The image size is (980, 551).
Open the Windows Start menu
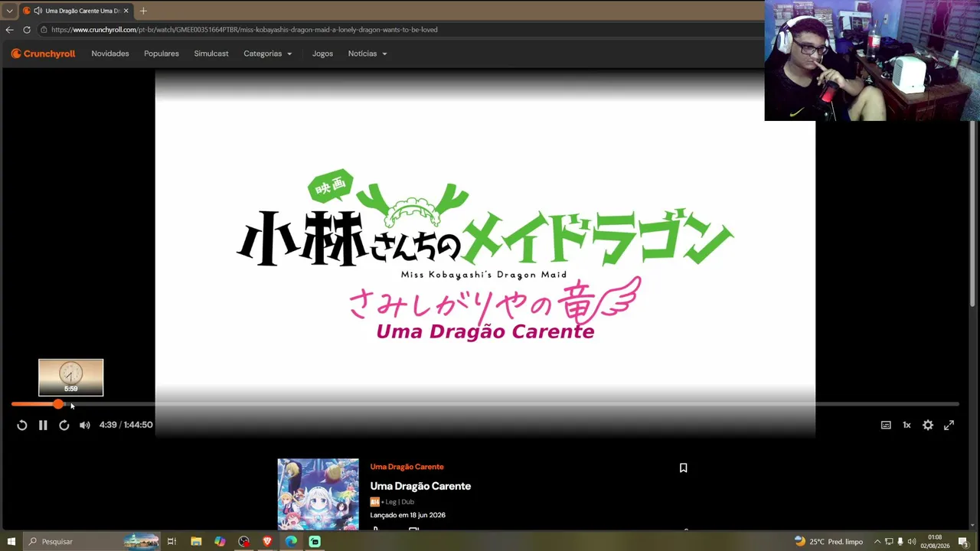pyautogui.click(x=11, y=541)
